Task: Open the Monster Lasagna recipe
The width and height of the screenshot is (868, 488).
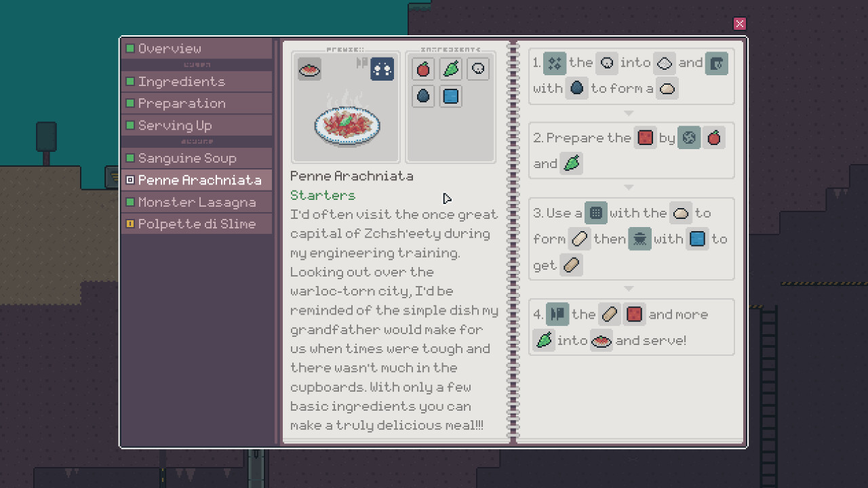Action: [197, 202]
